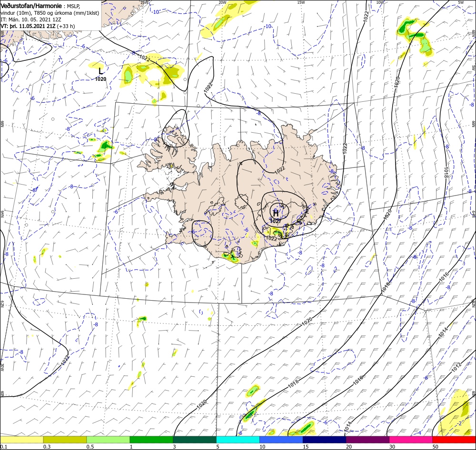Screen dimensions: 476x450
Task: Click the -4 isotherm label near bottom right
Action: tap(419, 432)
